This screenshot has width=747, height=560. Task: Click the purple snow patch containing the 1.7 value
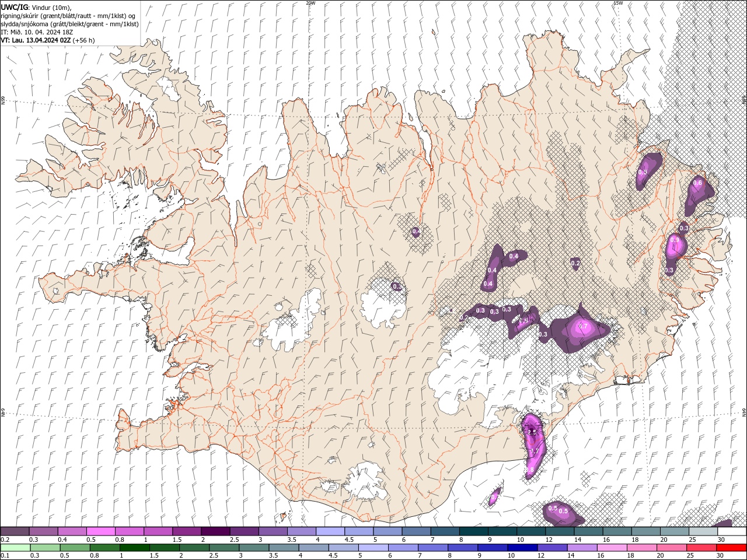pos(534,445)
